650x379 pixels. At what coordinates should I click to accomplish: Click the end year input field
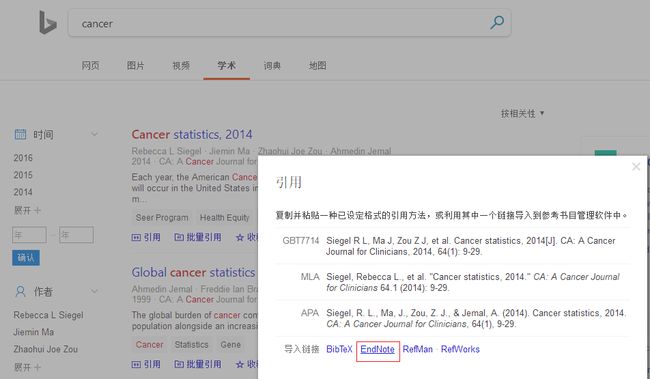click(x=76, y=235)
